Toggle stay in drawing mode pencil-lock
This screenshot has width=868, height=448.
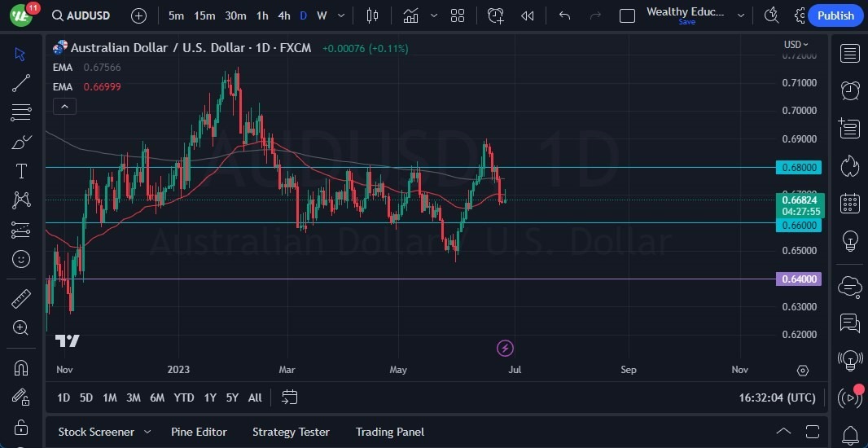click(21, 397)
